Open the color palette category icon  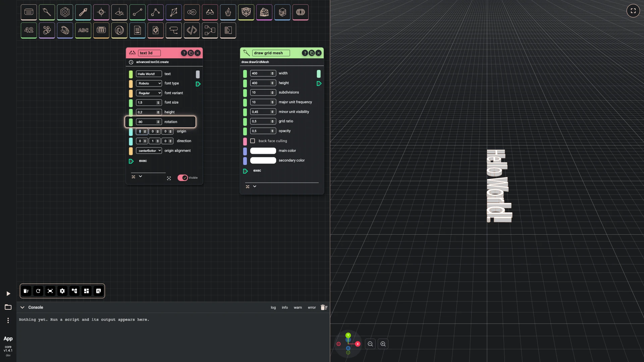[x=65, y=31]
